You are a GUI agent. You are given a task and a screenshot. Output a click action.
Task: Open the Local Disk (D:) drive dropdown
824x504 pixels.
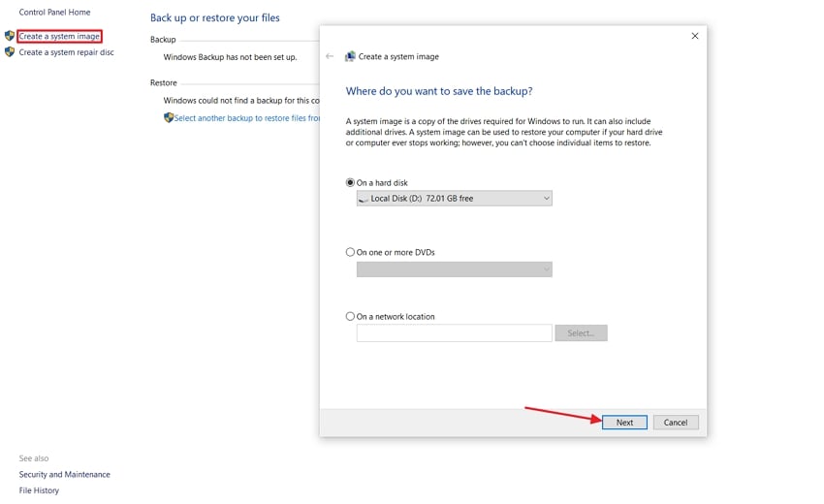[454, 198]
